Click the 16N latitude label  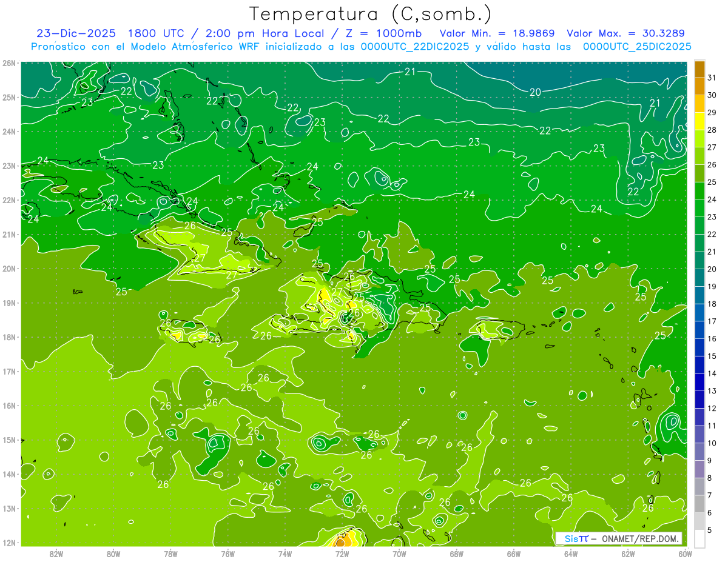[x=8, y=406]
